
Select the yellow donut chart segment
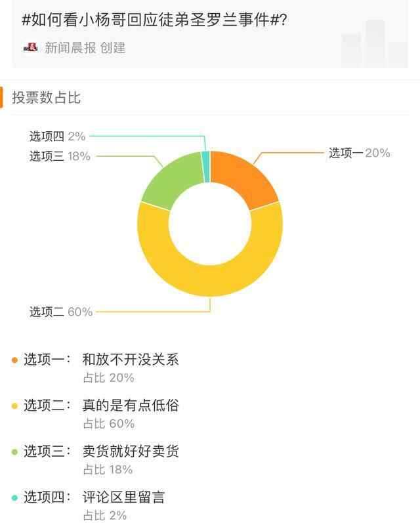coord(210,281)
